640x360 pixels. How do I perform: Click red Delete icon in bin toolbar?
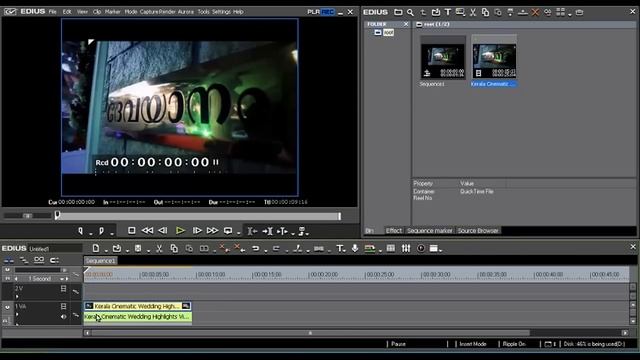(x=535, y=12)
